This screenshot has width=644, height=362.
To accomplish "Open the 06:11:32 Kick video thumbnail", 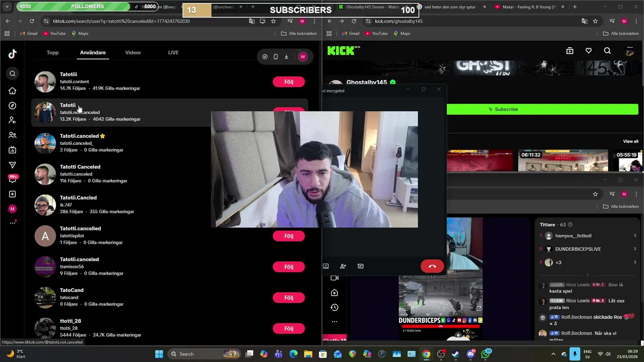I will click(563, 160).
